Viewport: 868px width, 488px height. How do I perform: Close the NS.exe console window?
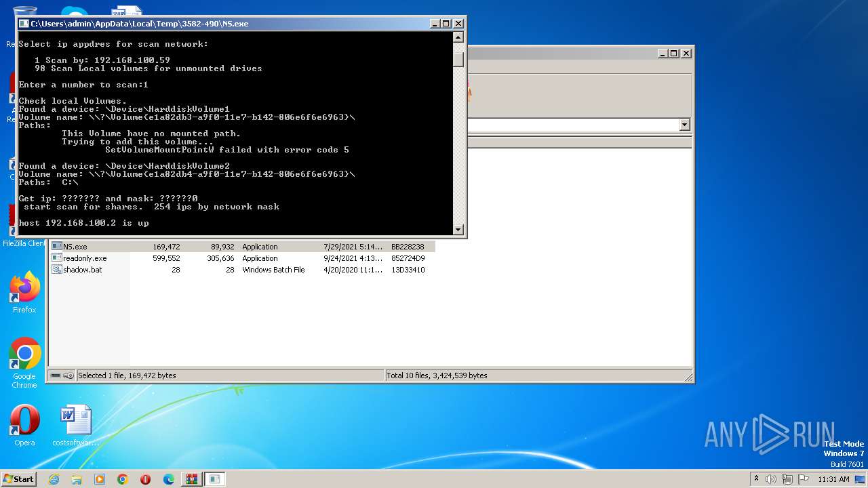point(458,23)
